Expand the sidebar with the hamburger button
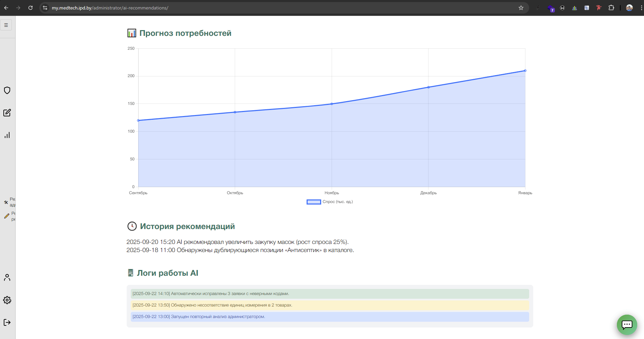The width and height of the screenshot is (644, 339). coord(6,25)
